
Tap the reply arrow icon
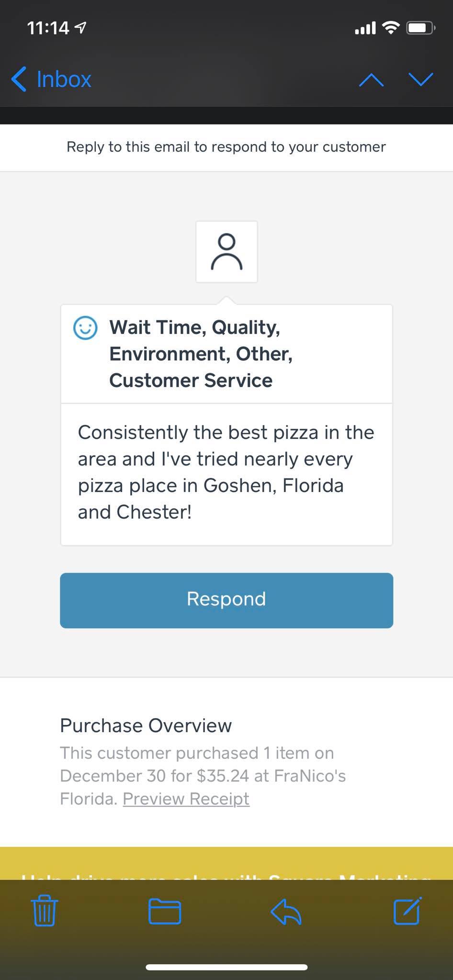pyautogui.click(x=286, y=911)
